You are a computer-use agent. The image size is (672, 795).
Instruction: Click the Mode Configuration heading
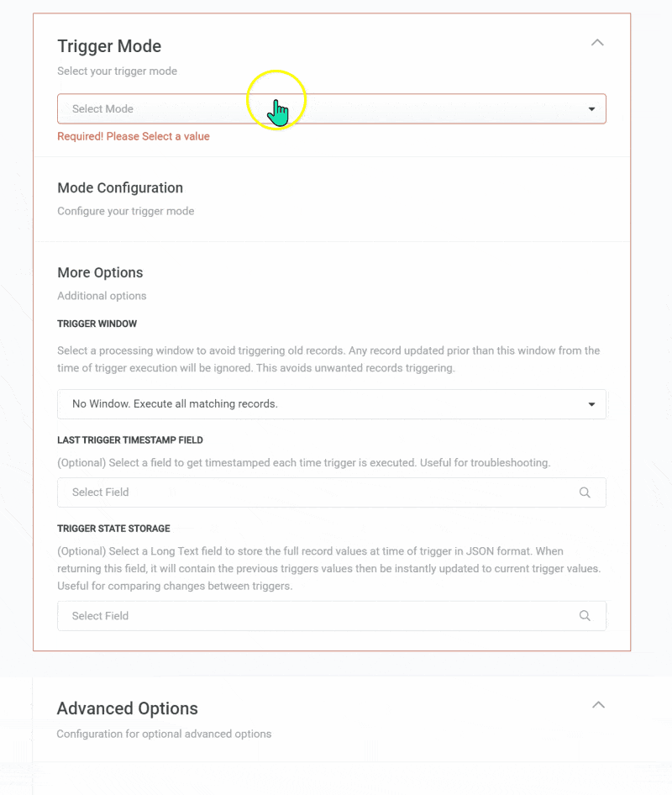120,187
